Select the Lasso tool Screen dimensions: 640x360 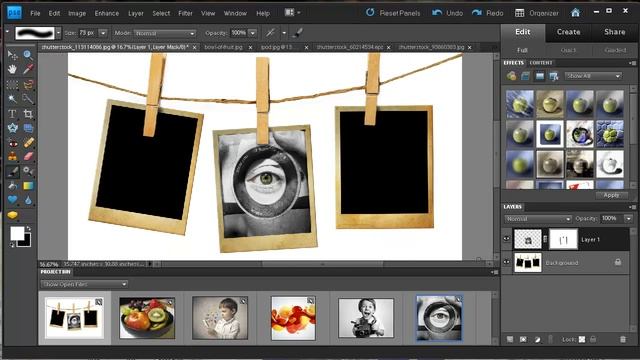click(x=28, y=84)
